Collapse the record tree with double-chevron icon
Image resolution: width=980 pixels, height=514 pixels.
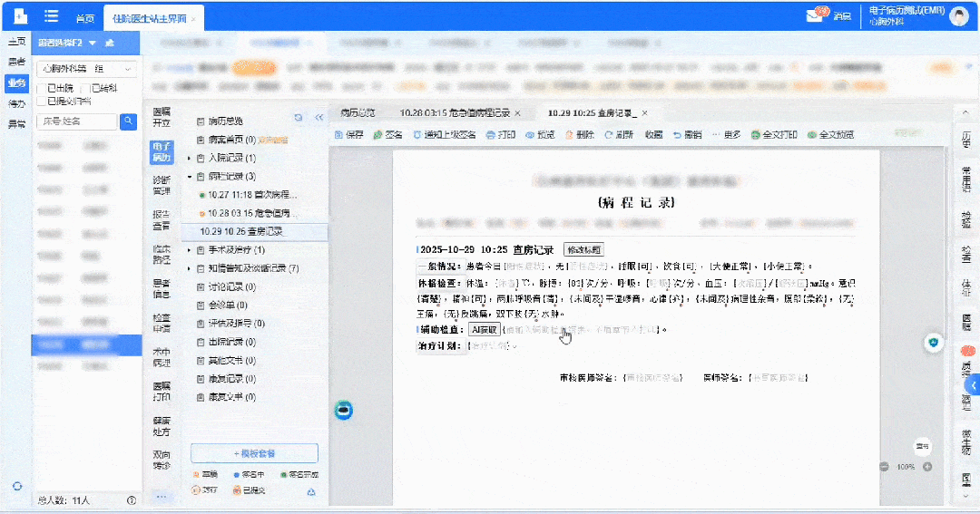[x=318, y=118]
